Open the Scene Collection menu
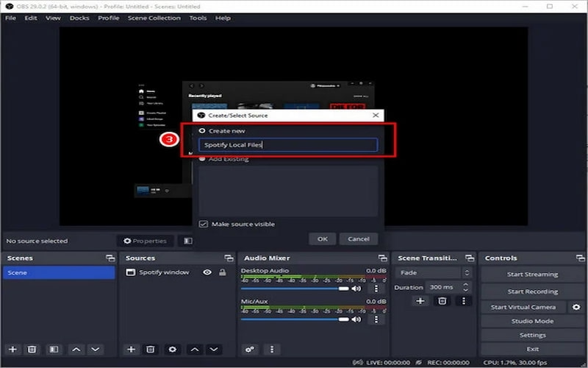588x368 pixels. 154,18
